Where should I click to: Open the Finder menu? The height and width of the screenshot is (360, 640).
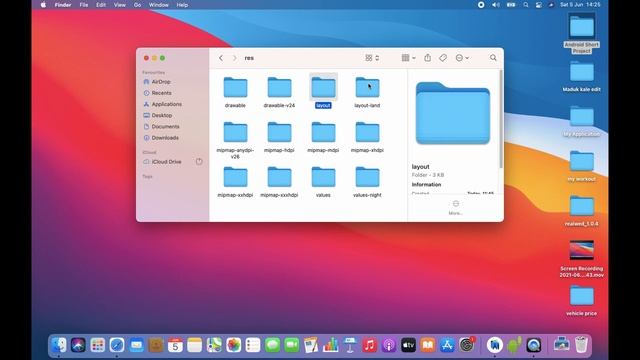(63, 5)
